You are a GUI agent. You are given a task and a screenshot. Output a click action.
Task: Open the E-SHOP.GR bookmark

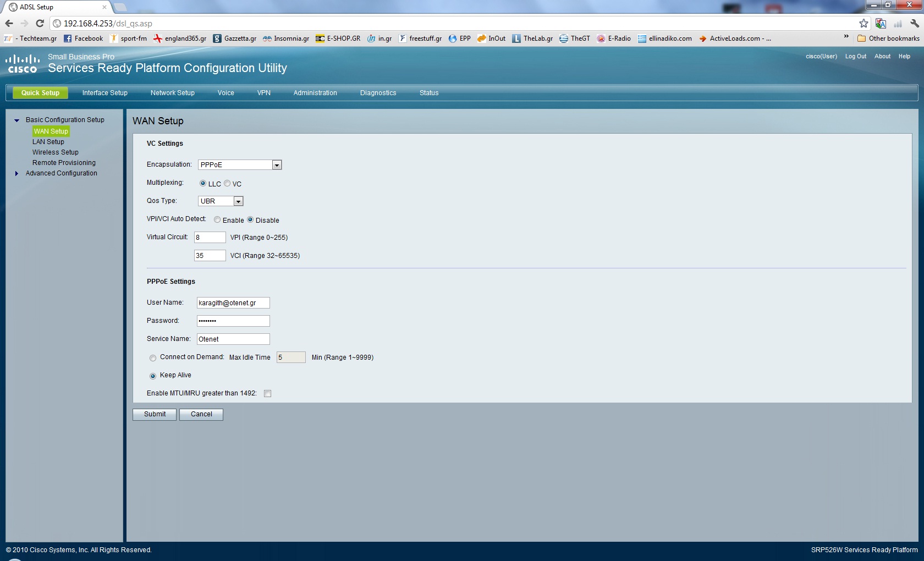tap(338, 38)
